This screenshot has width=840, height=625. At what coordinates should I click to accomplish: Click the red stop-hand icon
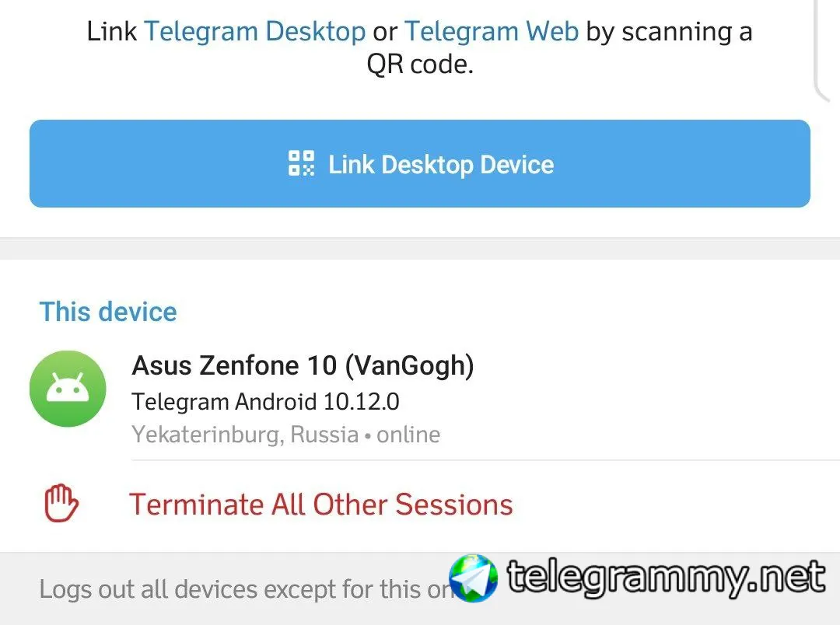coord(61,504)
